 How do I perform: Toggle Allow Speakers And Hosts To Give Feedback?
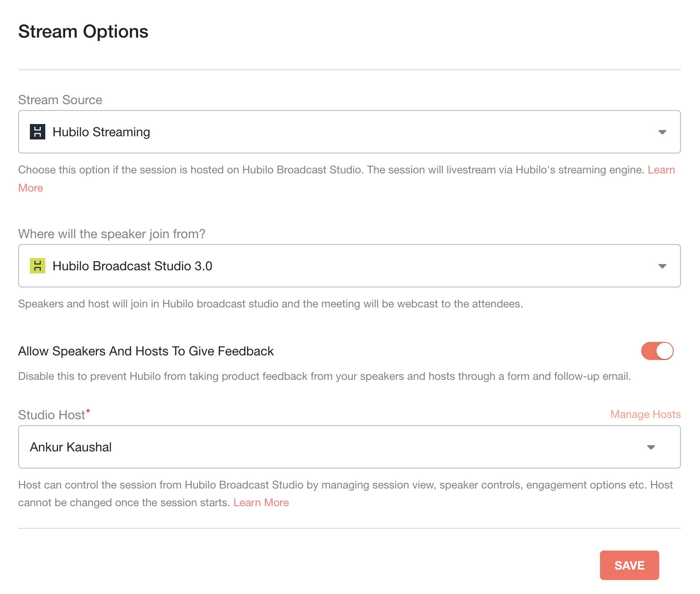pyautogui.click(x=657, y=351)
